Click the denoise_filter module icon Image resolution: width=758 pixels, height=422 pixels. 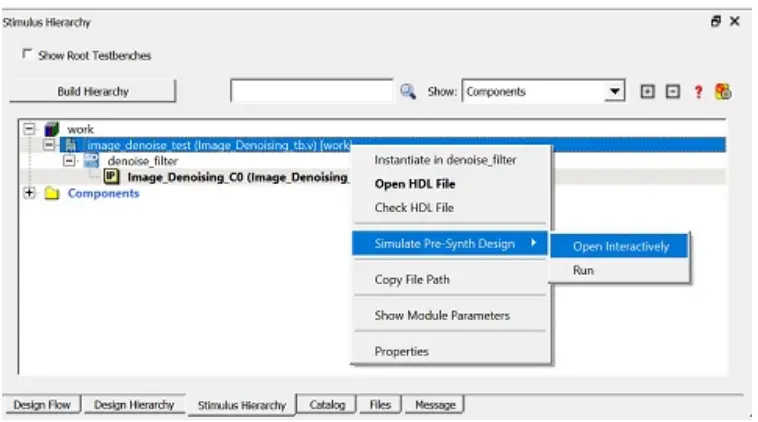91,160
